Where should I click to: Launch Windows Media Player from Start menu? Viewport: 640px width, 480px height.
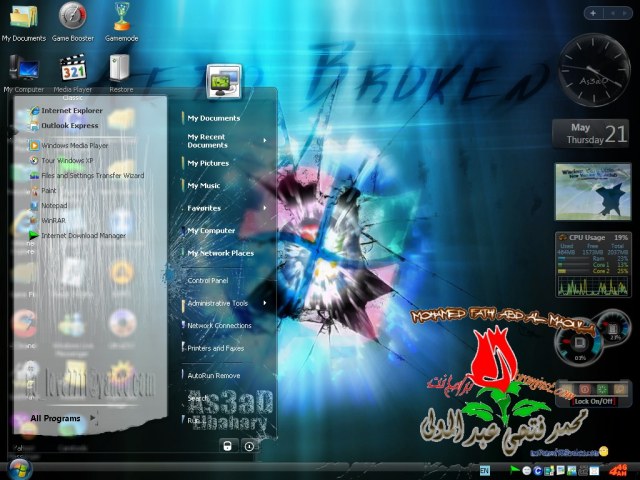(x=69, y=145)
